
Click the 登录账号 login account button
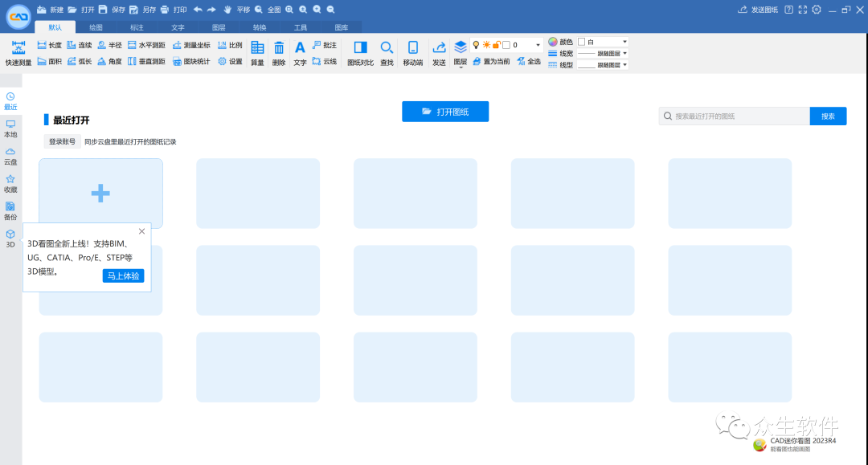(x=62, y=141)
